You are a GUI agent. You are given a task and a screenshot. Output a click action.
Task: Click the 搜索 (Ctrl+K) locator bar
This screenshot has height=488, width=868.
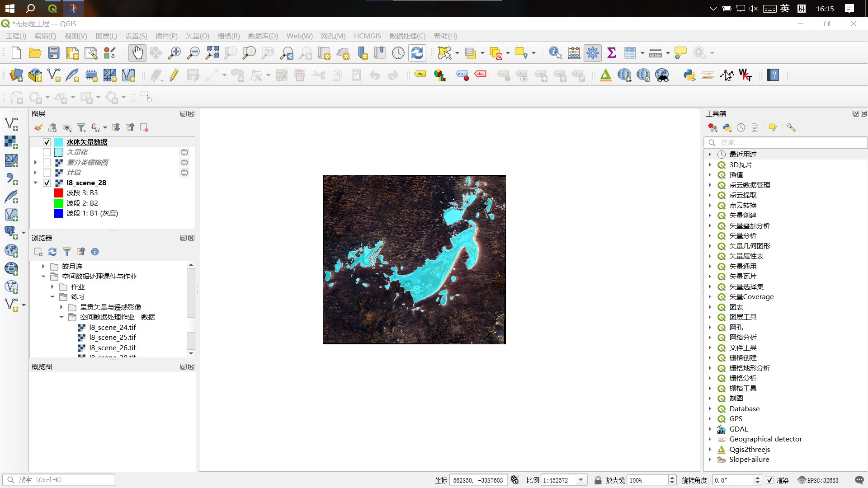click(x=59, y=480)
